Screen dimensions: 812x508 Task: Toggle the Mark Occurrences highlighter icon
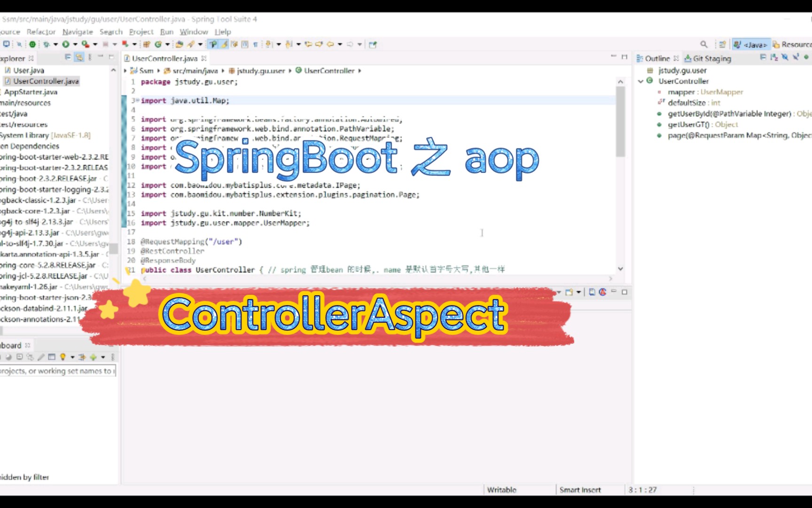(223, 44)
